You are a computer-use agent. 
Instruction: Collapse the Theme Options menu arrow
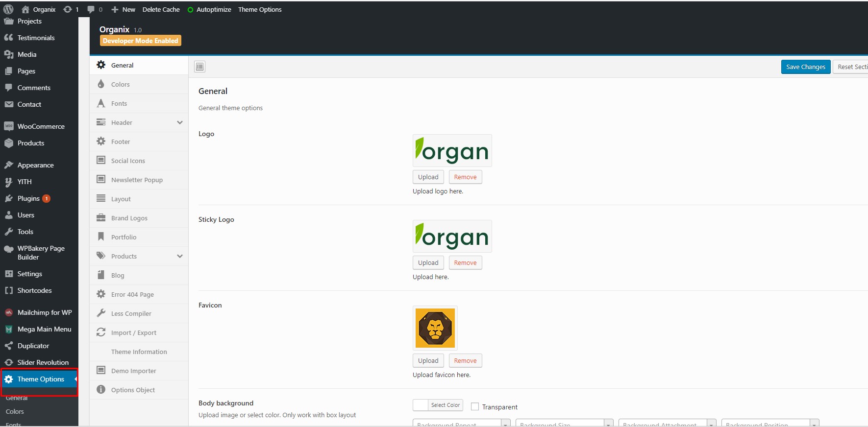(76, 379)
